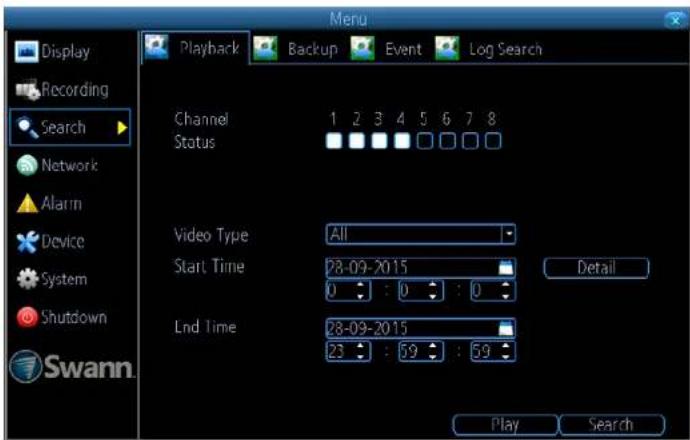Screen dimensions: 690x440
Task: Close the Menu window
Action: click(x=675, y=20)
